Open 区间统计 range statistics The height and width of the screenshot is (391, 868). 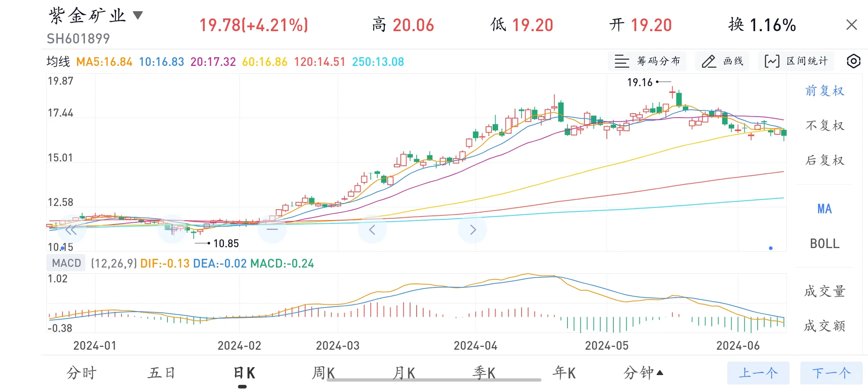pyautogui.click(x=796, y=61)
